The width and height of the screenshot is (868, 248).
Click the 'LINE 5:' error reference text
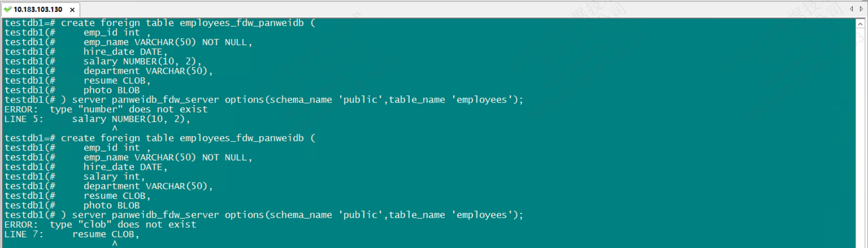pos(24,119)
